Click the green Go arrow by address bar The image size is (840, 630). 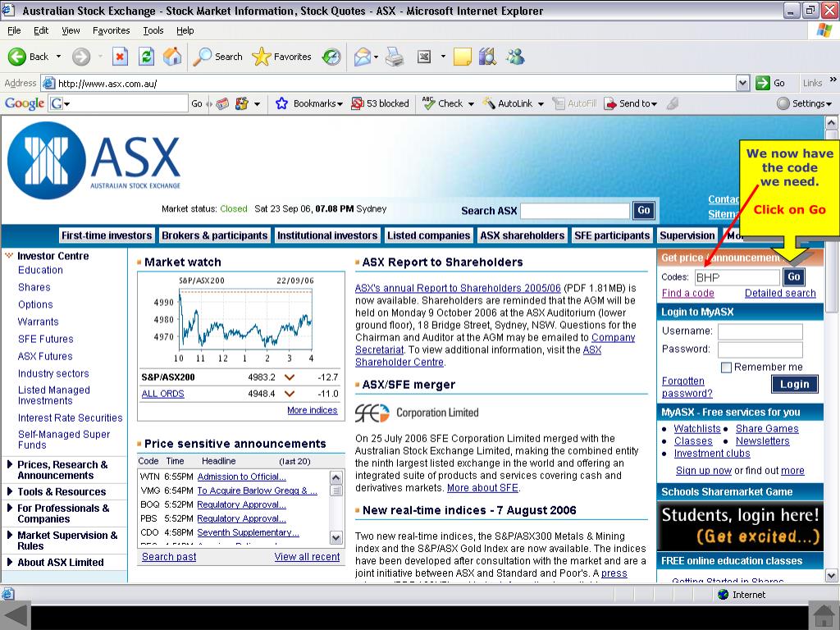pyautogui.click(x=762, y=83)
